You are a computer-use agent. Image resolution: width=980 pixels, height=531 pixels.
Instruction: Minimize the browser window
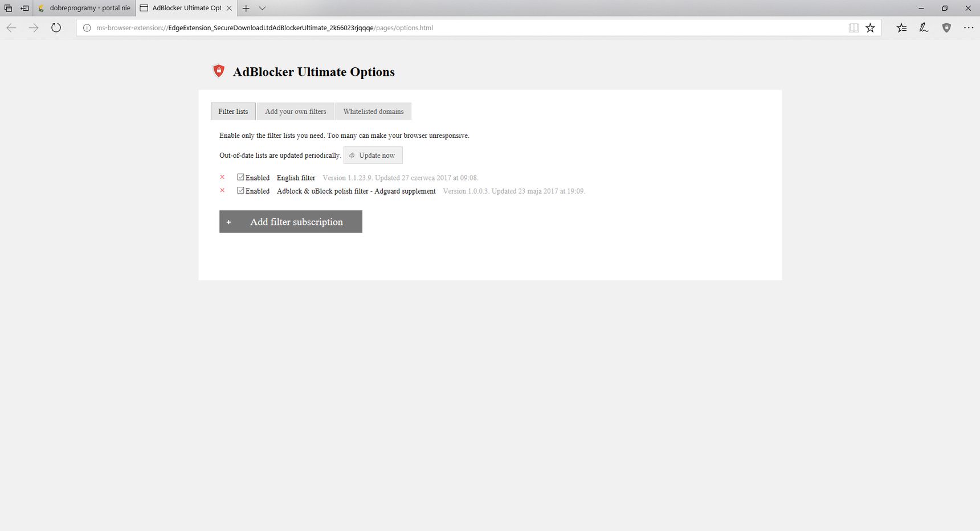click(x=921, y=8)
